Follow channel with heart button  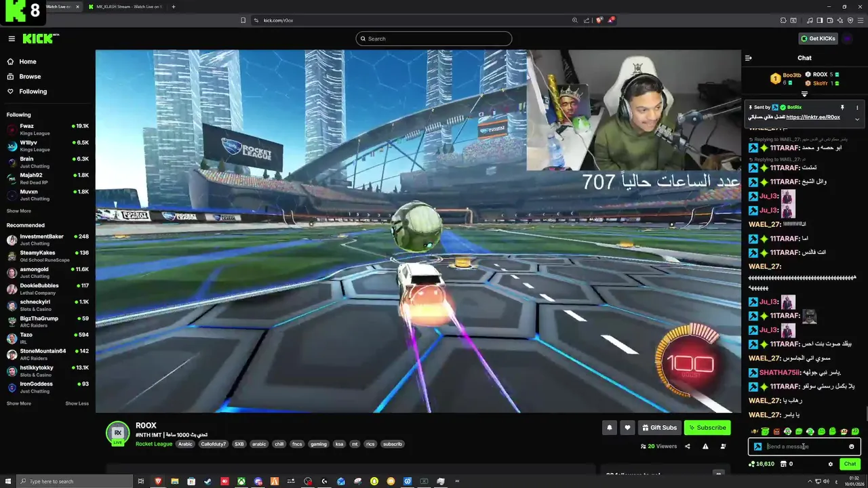click(x=627, y=428)
